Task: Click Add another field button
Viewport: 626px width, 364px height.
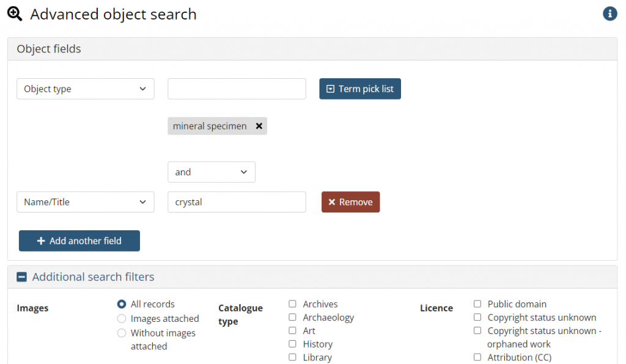Action: (79, 241)
